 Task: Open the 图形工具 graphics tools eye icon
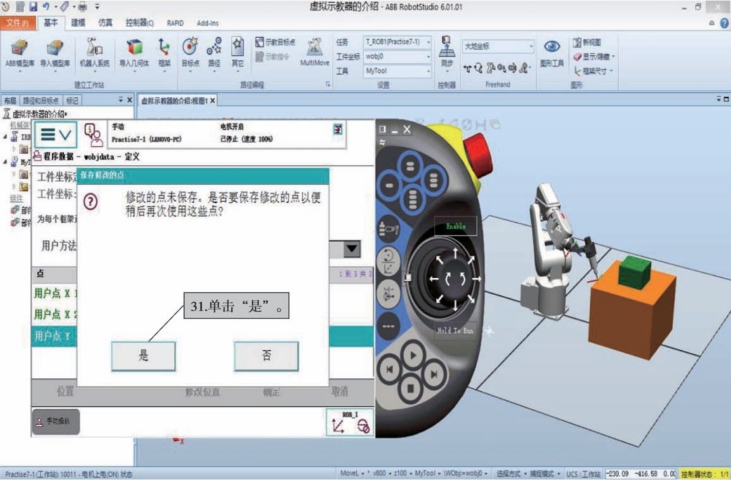[552, 53]
